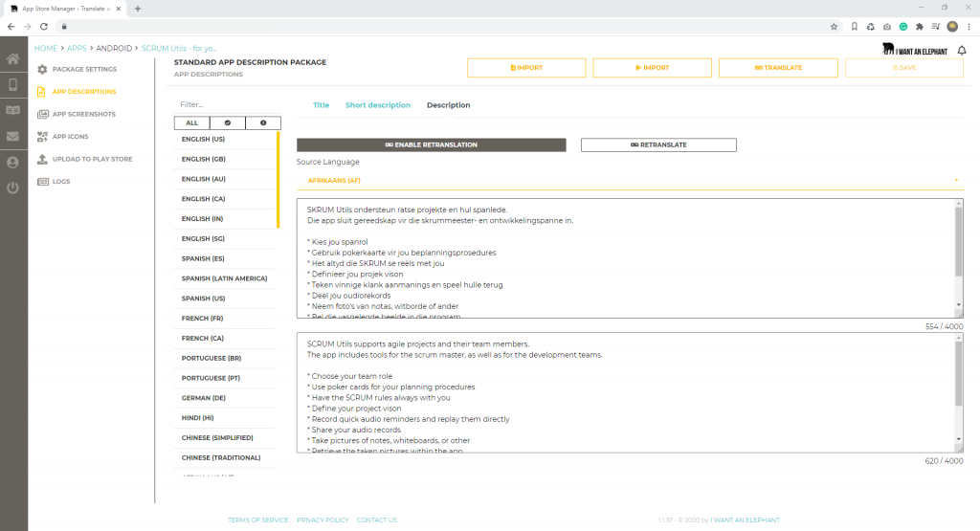980x531 pixels.
Task: Close the App Store Manager tab
Action: [x=119, y=9]
